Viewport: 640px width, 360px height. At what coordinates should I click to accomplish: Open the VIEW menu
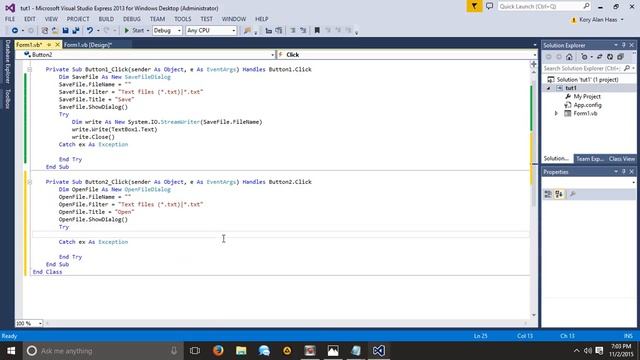tap(51, 19)
